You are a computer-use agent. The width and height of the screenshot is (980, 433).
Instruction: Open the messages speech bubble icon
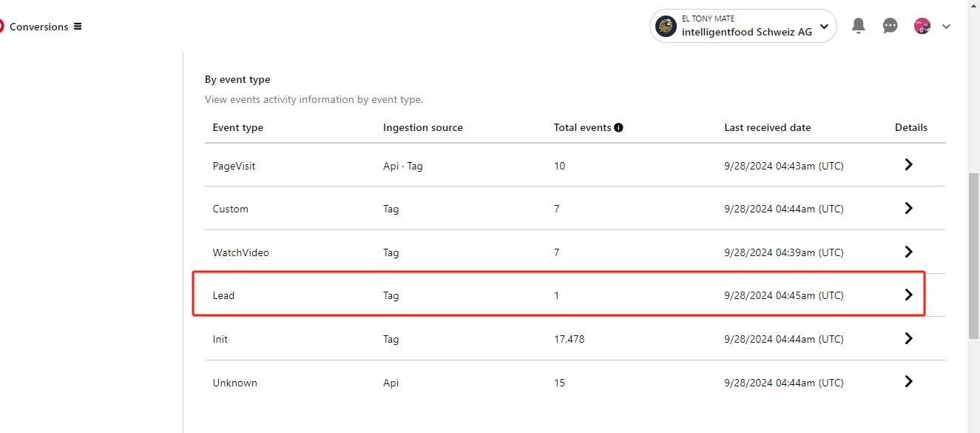click(891, 26)
